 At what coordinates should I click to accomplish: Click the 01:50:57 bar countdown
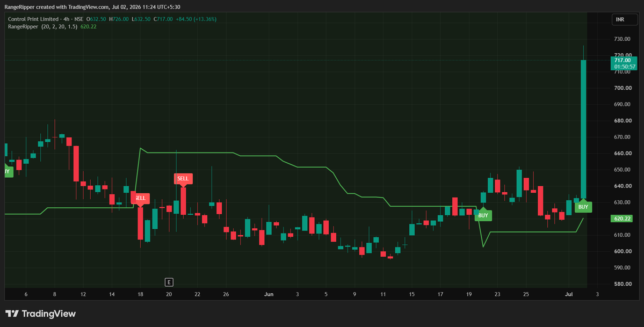625,67
